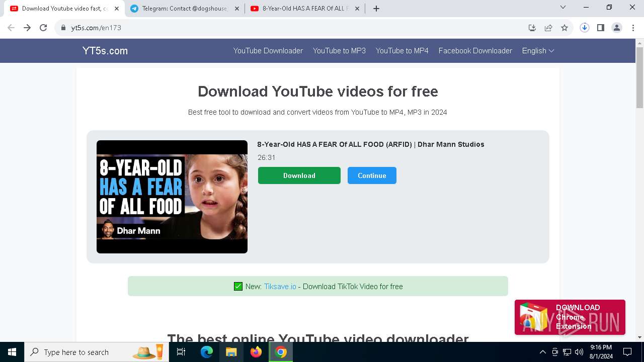This screenshot has height=362, width=644.
Task: Open YouTube Downloader menu item
Action: pos(268,51)
